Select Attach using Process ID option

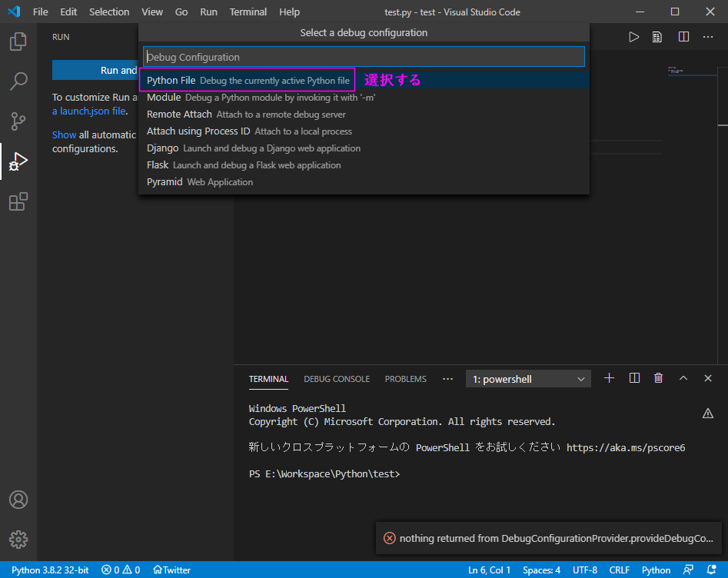coord(364,131)
